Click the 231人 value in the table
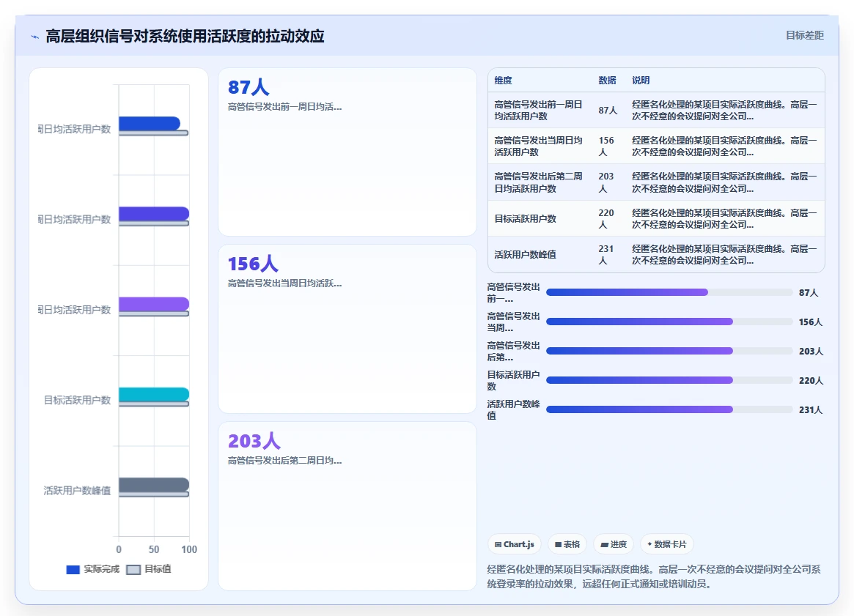 pos(606,255)
